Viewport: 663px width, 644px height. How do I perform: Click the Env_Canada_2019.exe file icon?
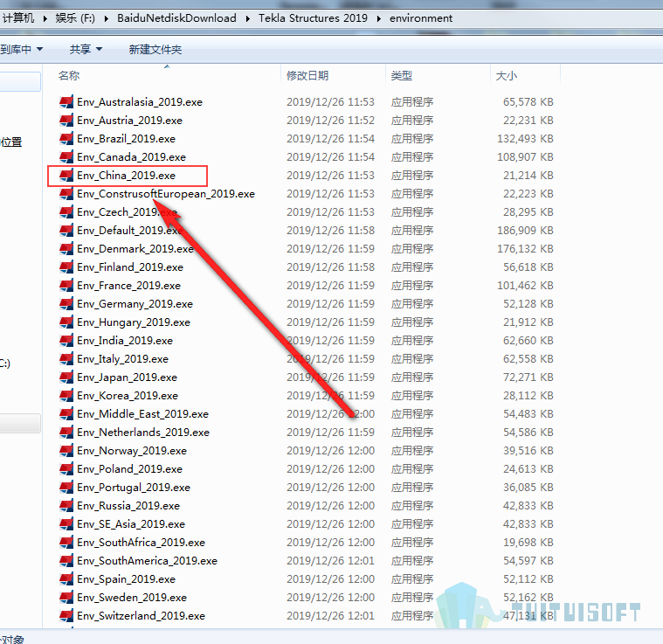click(x=66, y=157)
